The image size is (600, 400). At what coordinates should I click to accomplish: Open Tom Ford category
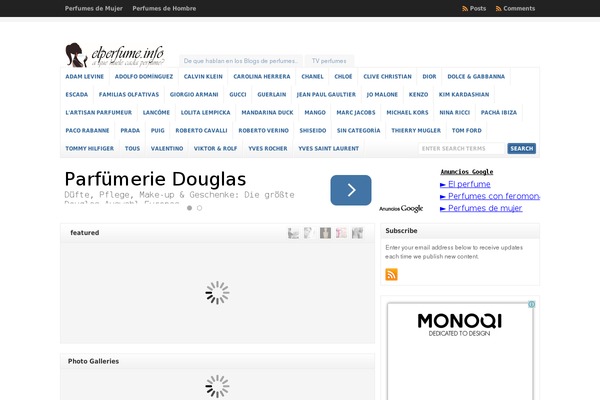[466, 131]
